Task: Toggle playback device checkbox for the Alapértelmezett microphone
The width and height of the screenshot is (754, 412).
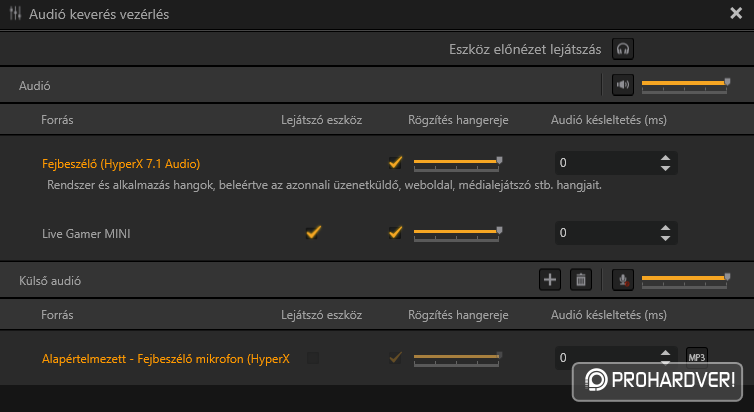Action: [313, 358]
